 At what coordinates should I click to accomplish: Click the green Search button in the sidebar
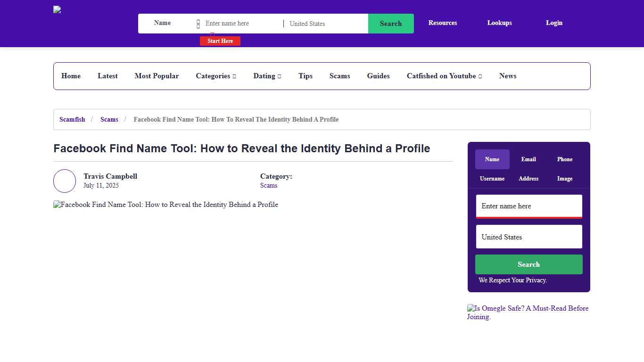click(528, 264)
